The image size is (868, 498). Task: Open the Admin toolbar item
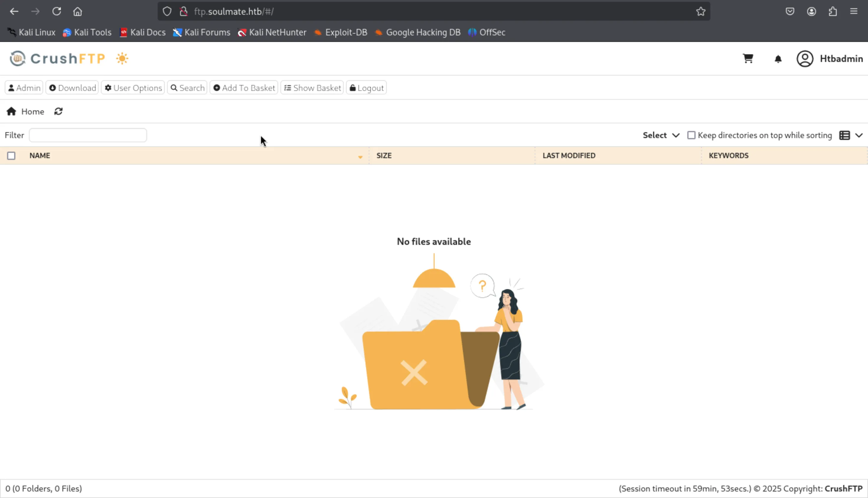point(24,88)
